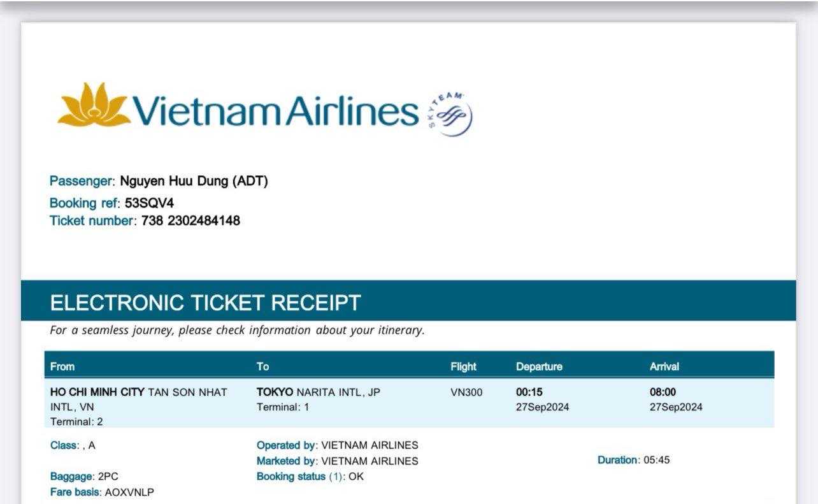This screenshot has height=504, width=818.
Task: Click the SkyTeam alliance emblem
Action: [450, 114]
